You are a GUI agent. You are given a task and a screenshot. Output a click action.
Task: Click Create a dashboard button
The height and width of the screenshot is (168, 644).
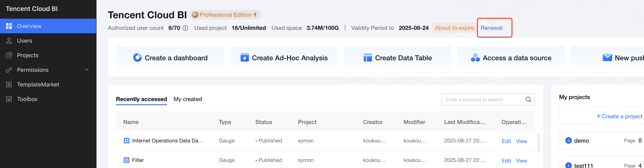click(170, 58)
